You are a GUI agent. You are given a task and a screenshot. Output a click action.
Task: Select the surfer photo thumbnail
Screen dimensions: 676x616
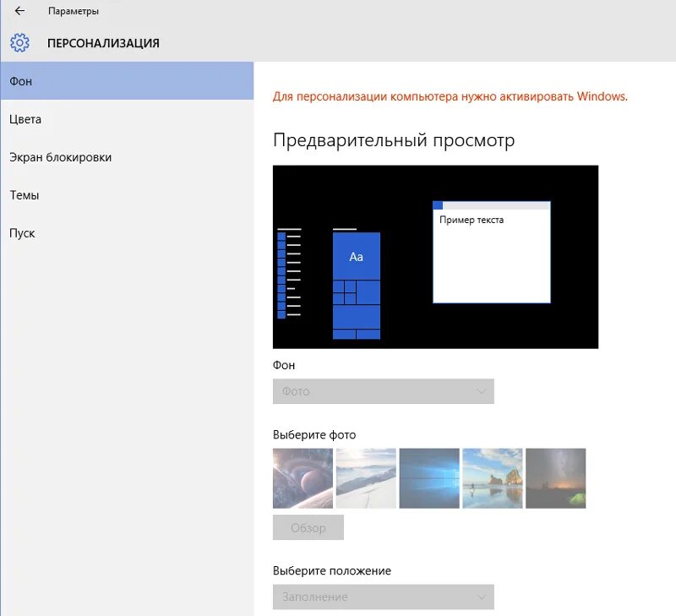493,477
